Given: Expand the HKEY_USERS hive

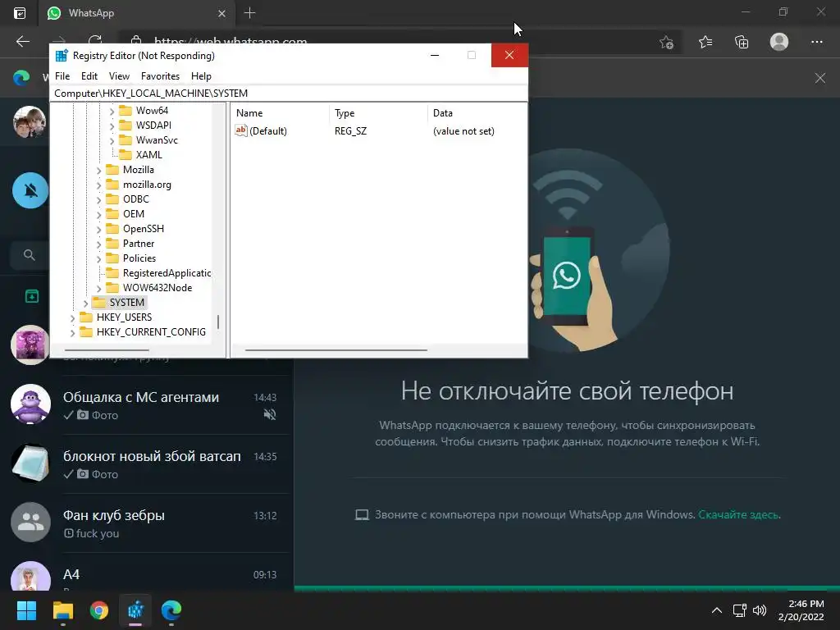Looking at the screenshot, I should [x=73, y=317].
